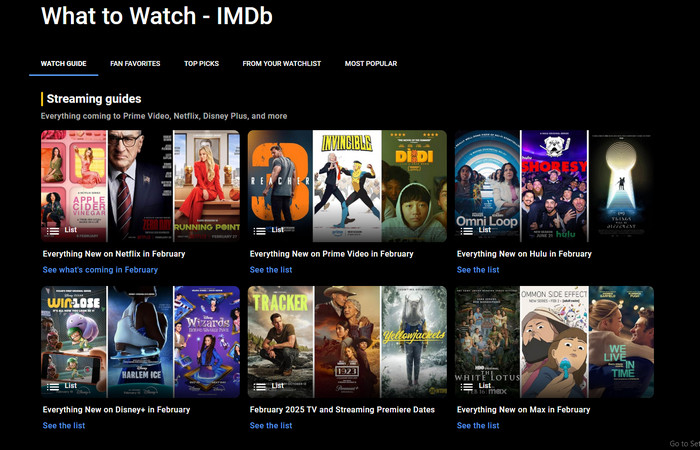This screenshot has width=700, height=450.
Task: Open the Everything New on Hulu in February title
Action: pos(524,254)
